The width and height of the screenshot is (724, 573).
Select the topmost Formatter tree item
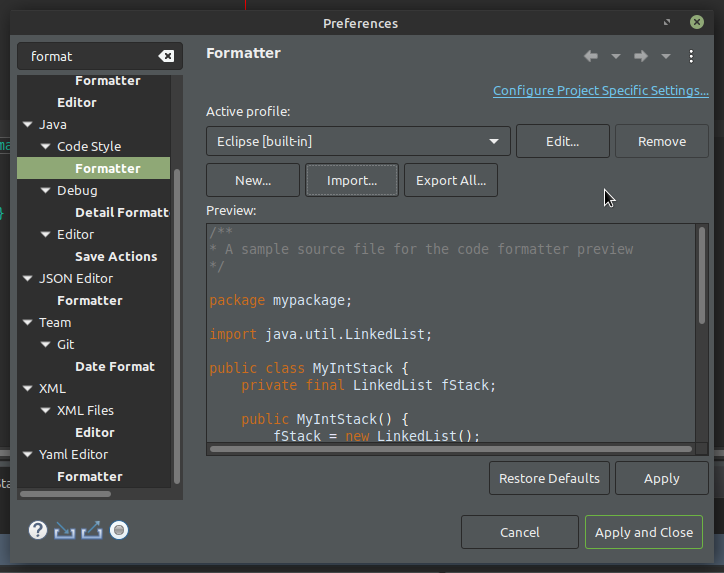pyautogui.click(x=108, y=81)
